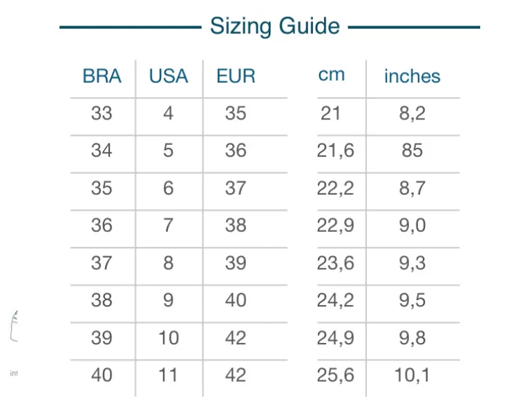Select USA size 5 cell
Screen dimensions: 532x399
169,150
